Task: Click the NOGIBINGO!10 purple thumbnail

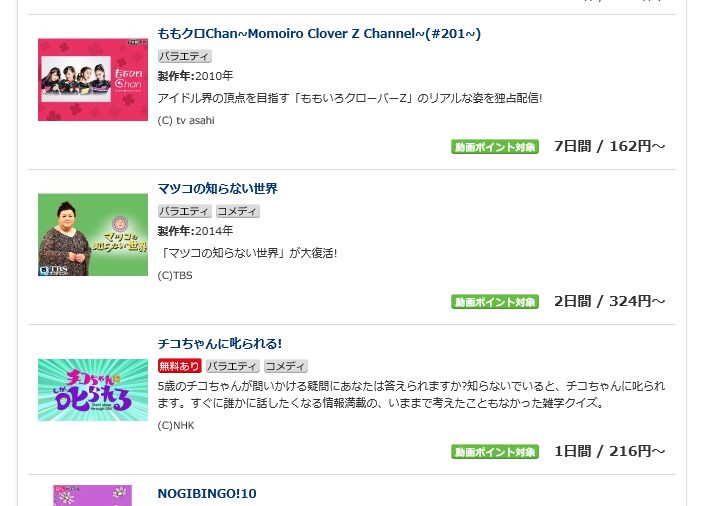Action: 93,495
